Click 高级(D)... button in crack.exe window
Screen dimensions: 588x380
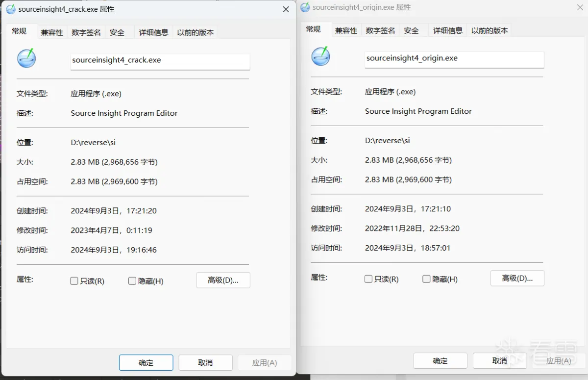tap(223, 280)
